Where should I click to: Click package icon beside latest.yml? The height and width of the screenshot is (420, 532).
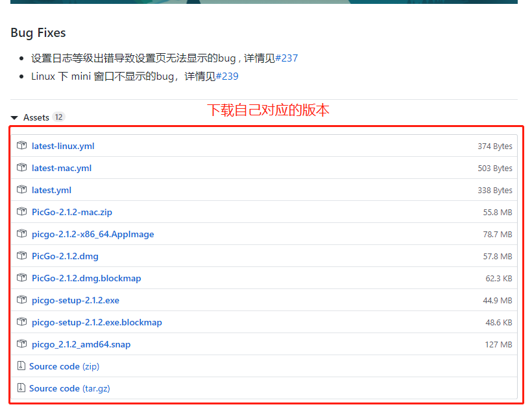(21, 189)
